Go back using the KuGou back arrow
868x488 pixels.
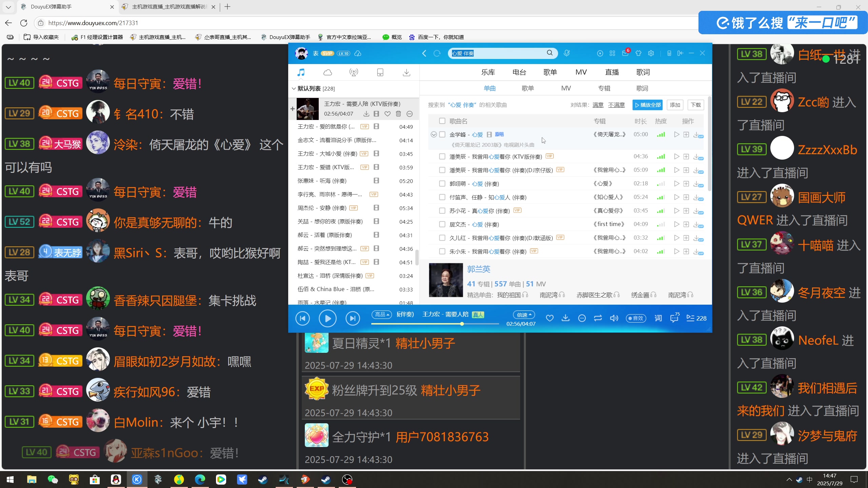(x=424, y=53)
